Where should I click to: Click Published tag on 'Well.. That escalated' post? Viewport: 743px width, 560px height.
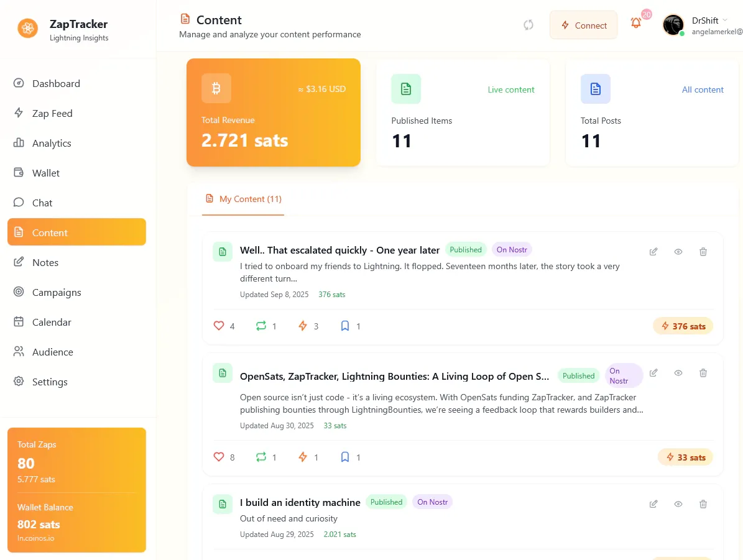(466, 250)
